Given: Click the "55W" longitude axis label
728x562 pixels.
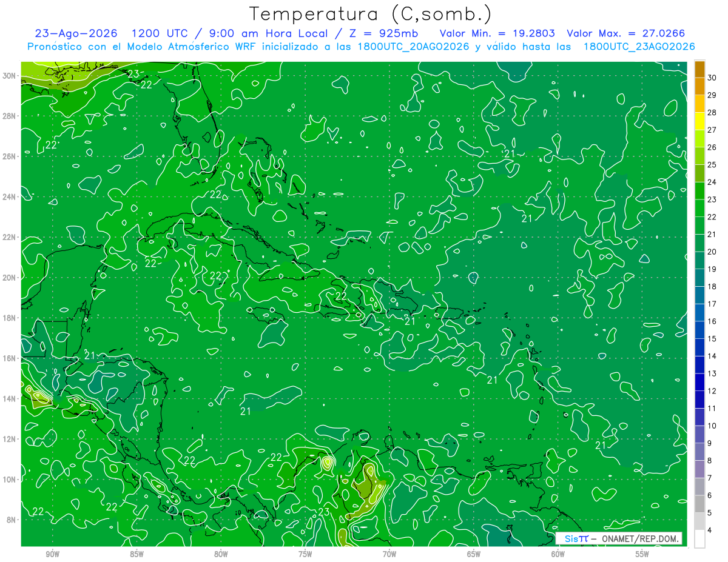Looking at the screenshot, I should pos(642,554).
